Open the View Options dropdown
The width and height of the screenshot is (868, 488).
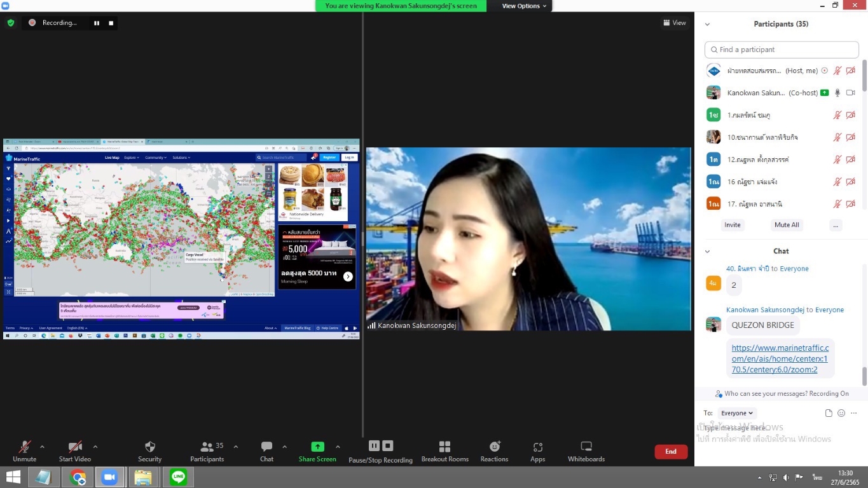[x=524, y=6]
